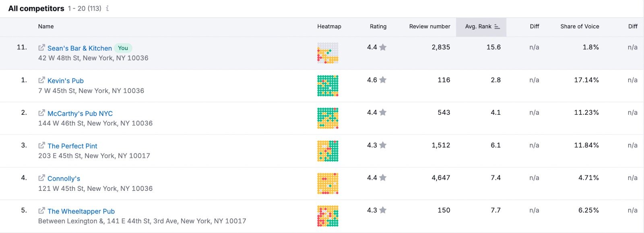
Task: Click the external link icon next to Connolly's
Action: (x=41, y=178)
